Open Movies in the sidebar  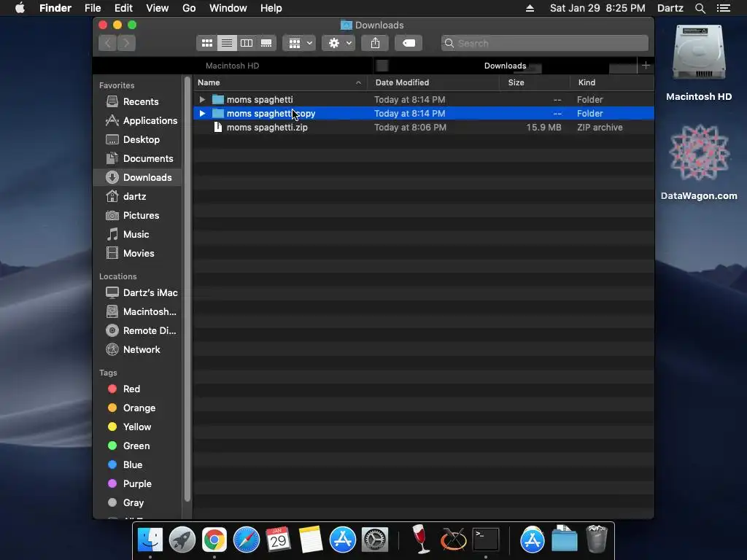tap(138, 253)
